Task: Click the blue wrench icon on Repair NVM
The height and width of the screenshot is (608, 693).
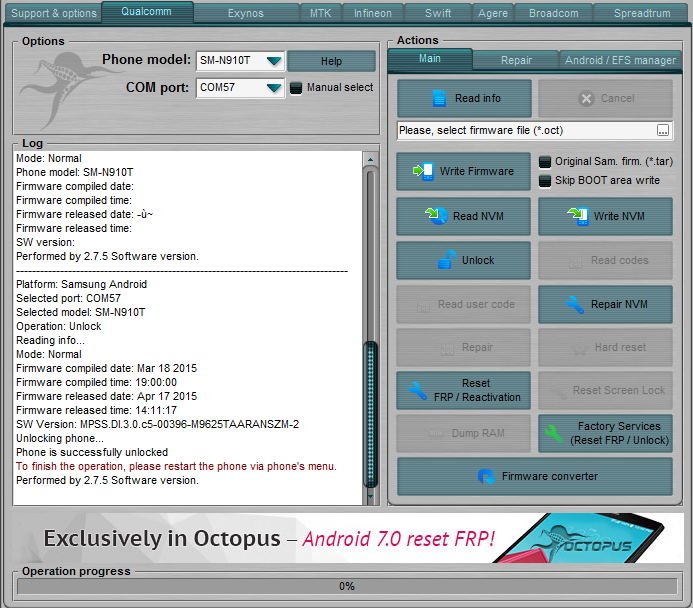Action: pos(575,304)
